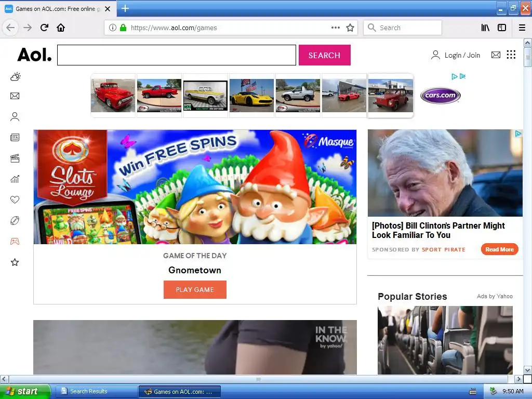This screenshot has width=532, height=399.
Task: Bookmark this page with the star icon
Action: coord(350,28)
